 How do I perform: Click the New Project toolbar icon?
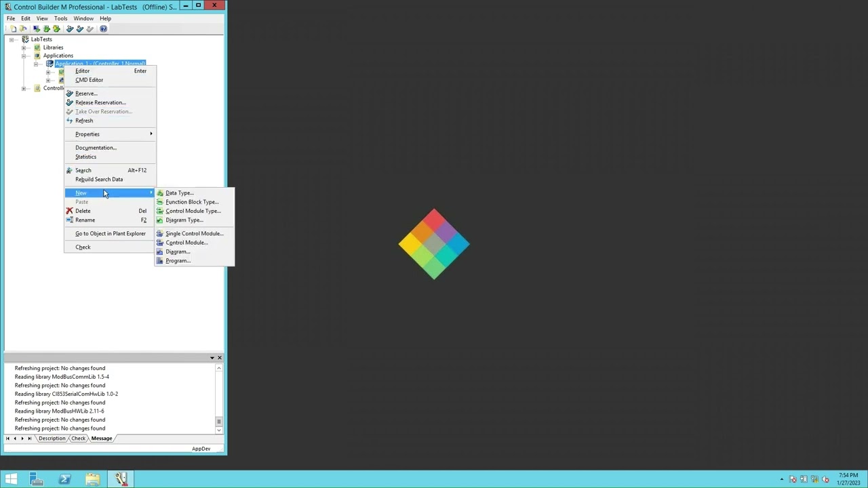pyautogui.click(x=13, y=28)
